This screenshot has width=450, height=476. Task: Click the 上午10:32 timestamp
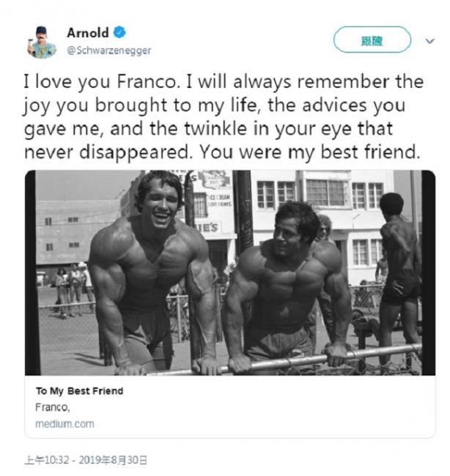[47, 460]
